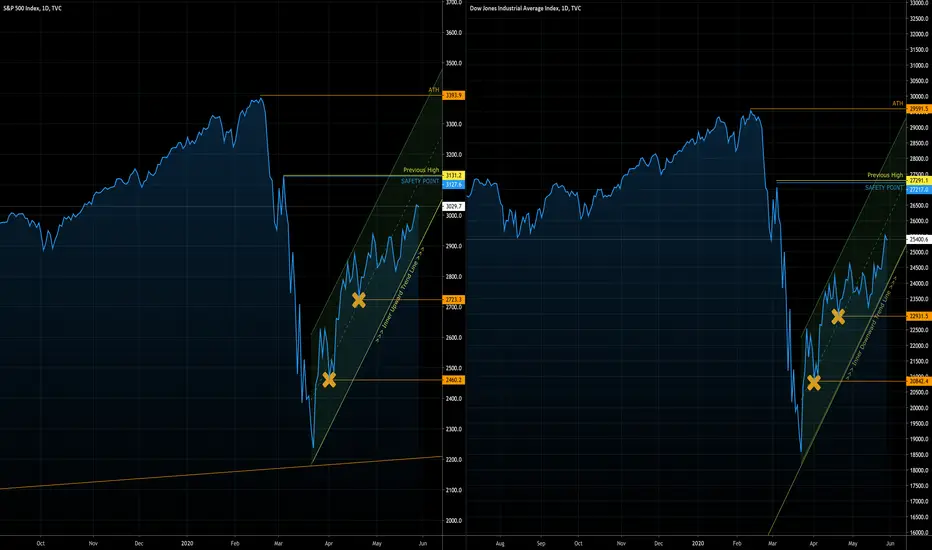The width and height of the screenshot is (932, 550).
Task: Click the 16000.0 tick on the Dow price axis
Action: [919, 533]
